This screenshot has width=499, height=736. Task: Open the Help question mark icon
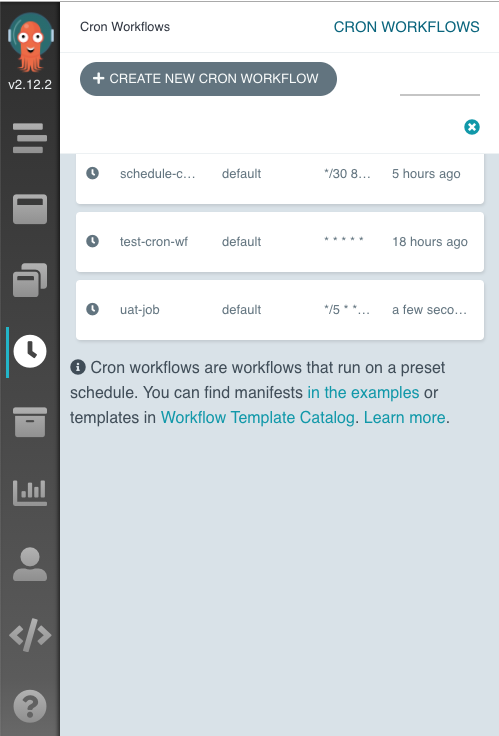30,706
